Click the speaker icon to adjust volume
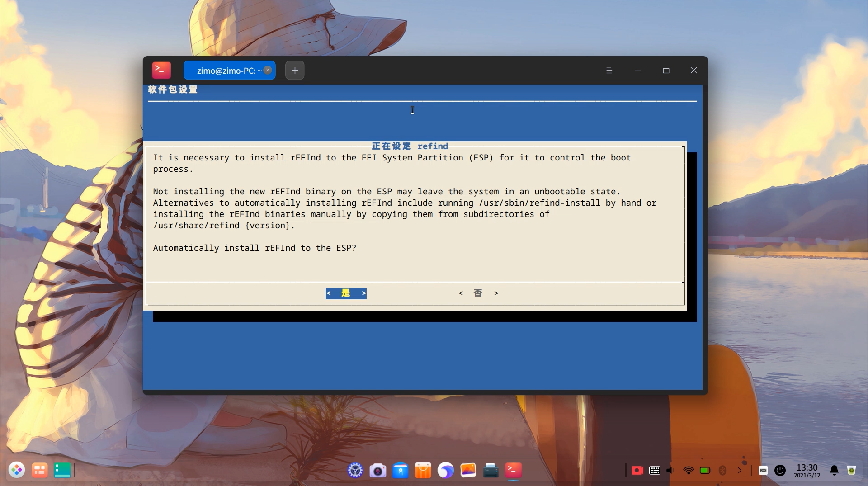The height and width of the screenshot is (486, 868). (x=670, y=470)
